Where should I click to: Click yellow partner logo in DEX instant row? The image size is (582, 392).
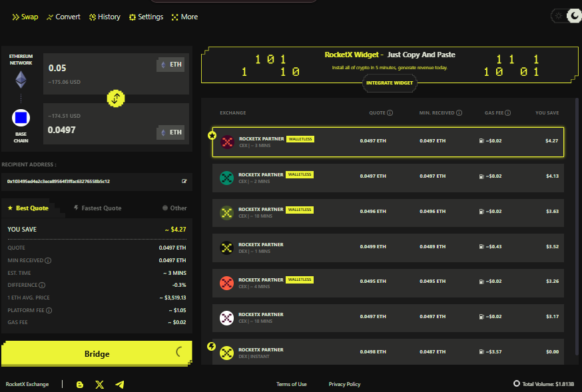[x=226, y=353]
